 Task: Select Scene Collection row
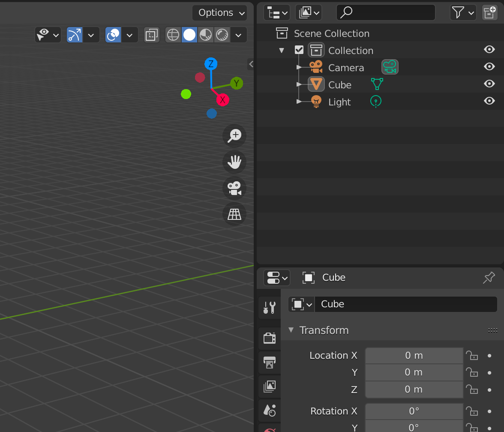tap(380, 33)
